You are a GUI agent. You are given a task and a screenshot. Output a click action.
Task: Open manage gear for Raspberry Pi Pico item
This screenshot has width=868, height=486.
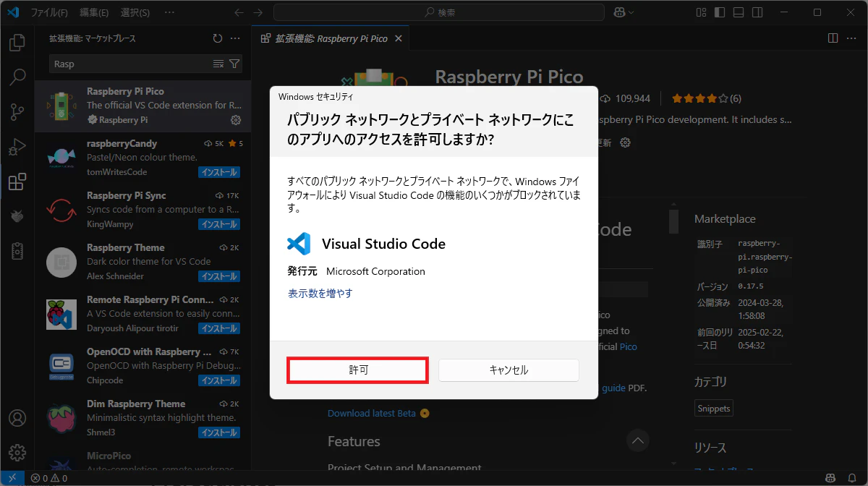236,120
